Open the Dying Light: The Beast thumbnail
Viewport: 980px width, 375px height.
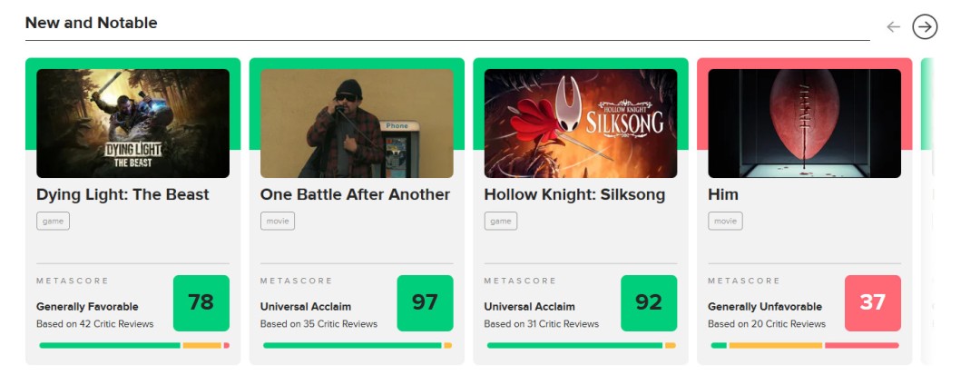[x=132, y=123]
